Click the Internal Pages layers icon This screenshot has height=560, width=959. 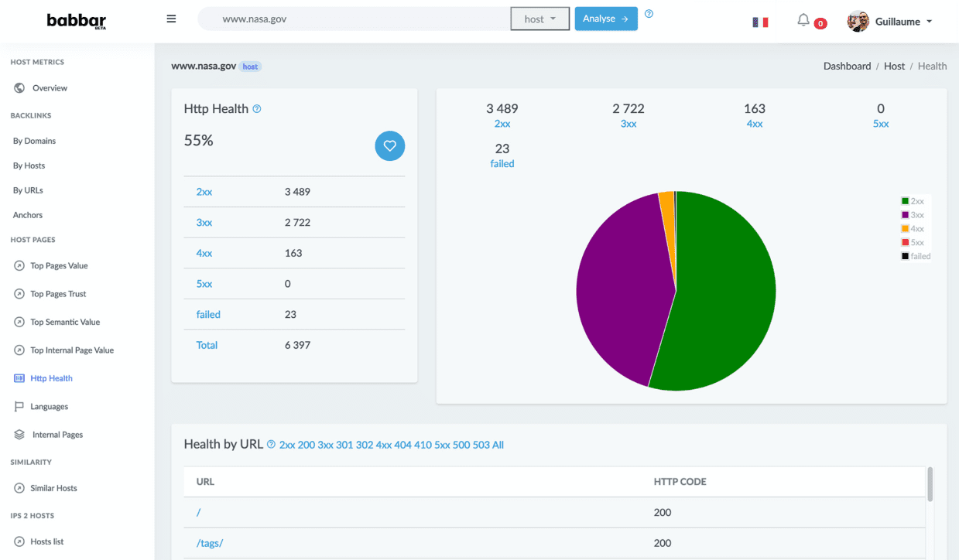tap(19, 434)
